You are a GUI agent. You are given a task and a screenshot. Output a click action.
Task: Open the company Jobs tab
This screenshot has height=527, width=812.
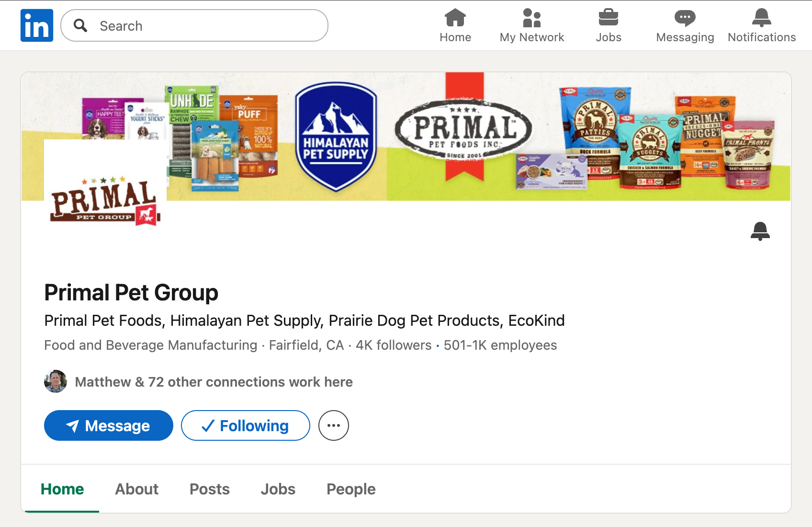pyautogui.click(x=278, y=489)
